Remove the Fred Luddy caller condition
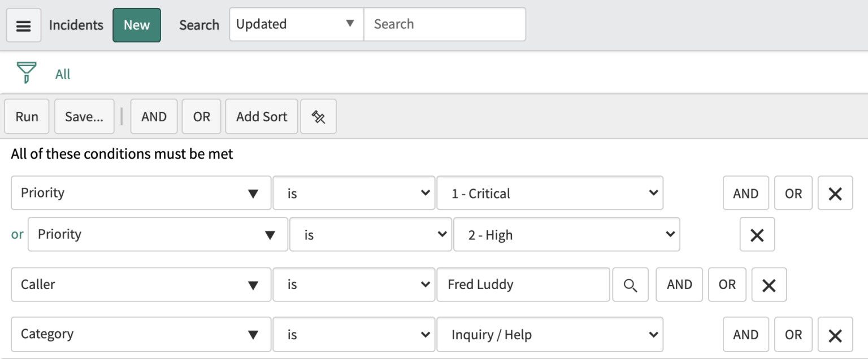Image resolution: width=868 pixels, height=359 pixels. coord(769,284)
